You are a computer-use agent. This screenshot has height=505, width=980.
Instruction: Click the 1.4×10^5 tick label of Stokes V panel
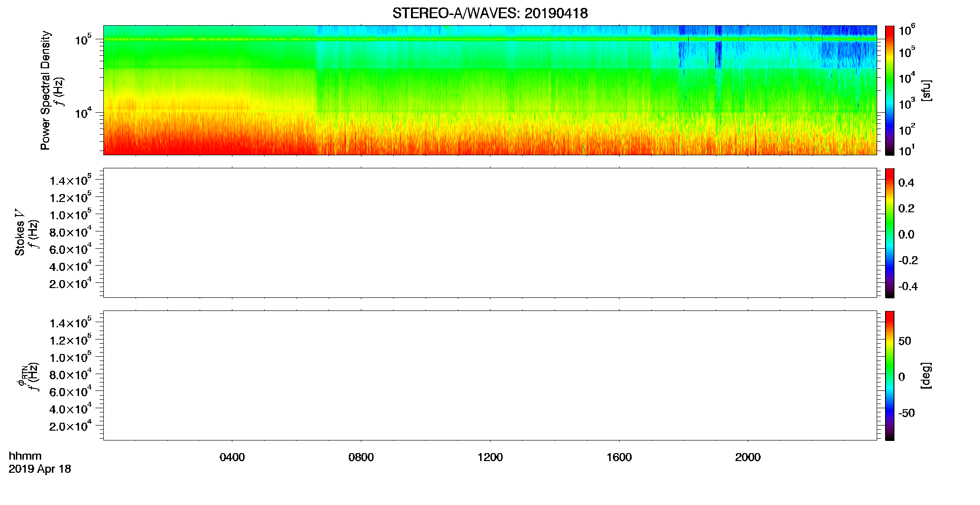71,180
